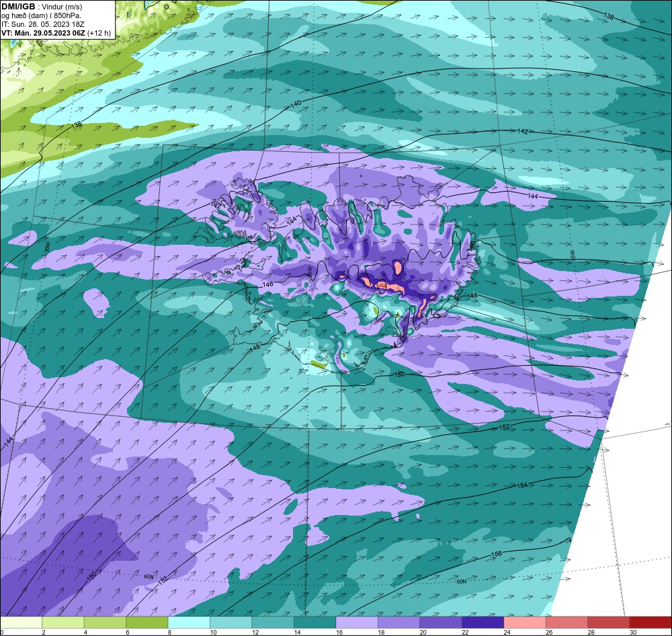Click the legend tick value '24'

[507, 632]
